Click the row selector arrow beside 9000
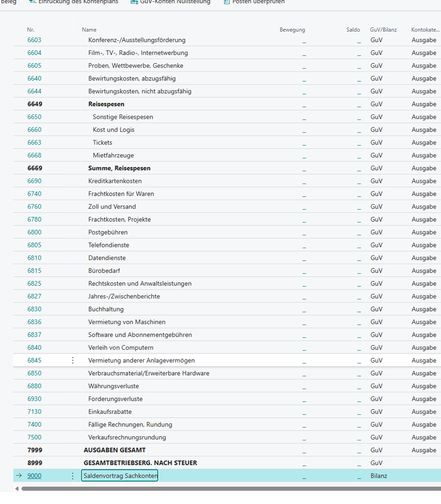This screenshot has width=441, height=504. 19,476
